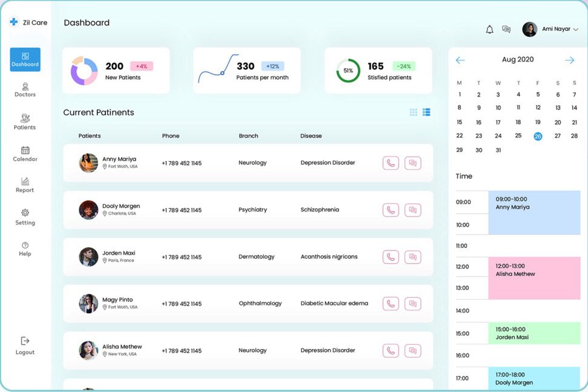Open the chat messages icon in header
This screenshot has height=392, width=588.
[x=507, y=28]
